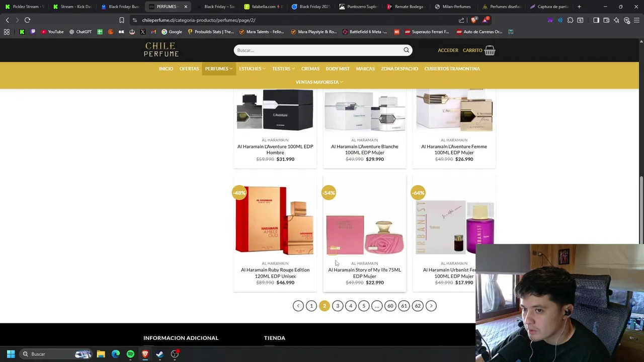Viewport: 644px width, 362px height.
Task: Switch to the Milan-Perfumes tab
Action: point(454,7)
